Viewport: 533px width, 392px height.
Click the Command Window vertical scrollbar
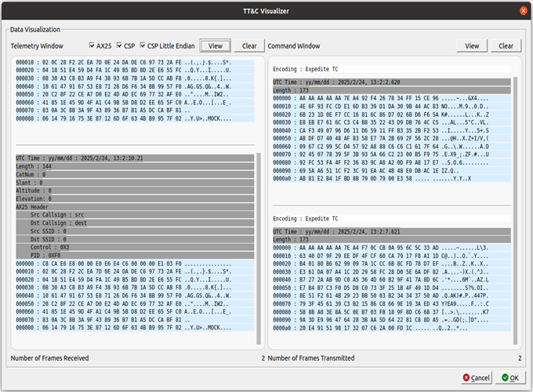click(x=515, y=211)
